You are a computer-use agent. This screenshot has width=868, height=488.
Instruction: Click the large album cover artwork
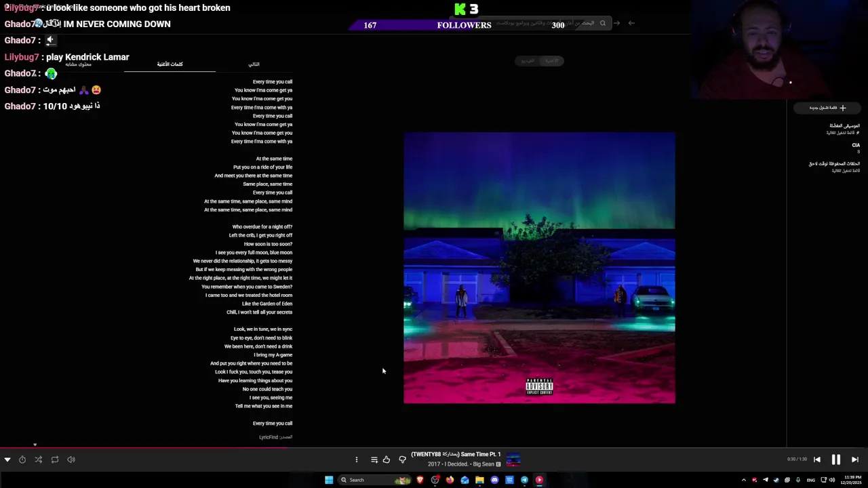(x=539, y=268)
